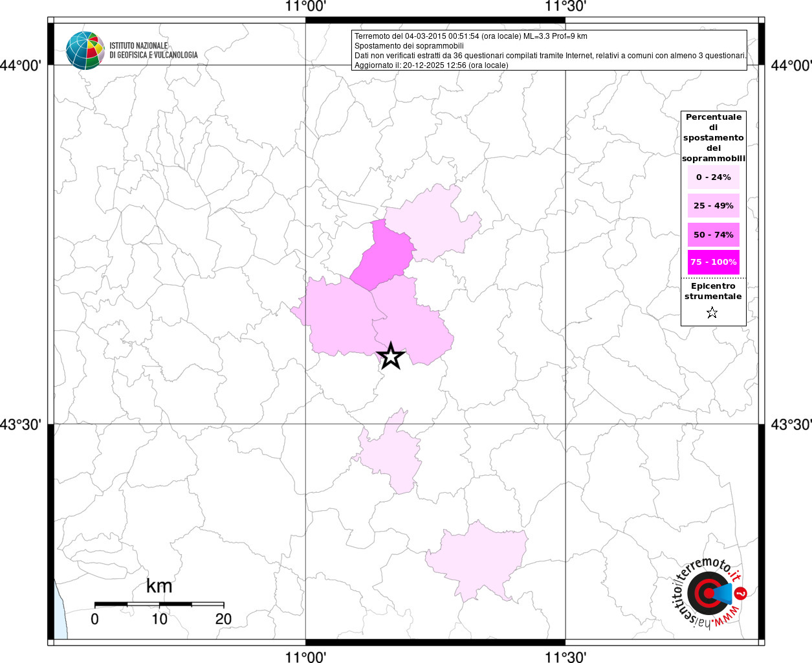
Task: Click the epicenter star on the map
Action: point(391,356)
